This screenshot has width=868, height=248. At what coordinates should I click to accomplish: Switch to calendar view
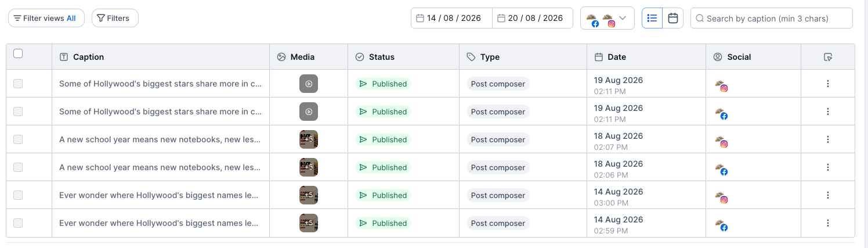[673, 18]
